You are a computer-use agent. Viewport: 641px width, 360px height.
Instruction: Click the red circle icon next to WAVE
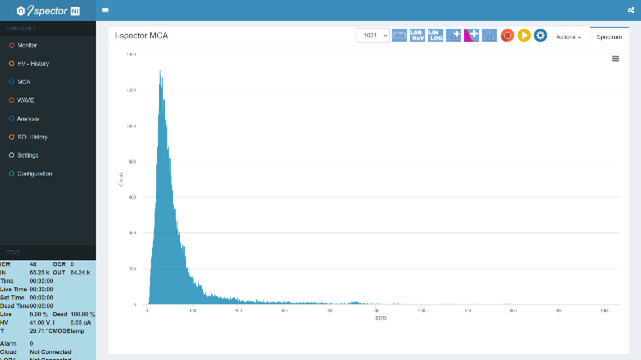pyautogui.click(x=11, y=100)
